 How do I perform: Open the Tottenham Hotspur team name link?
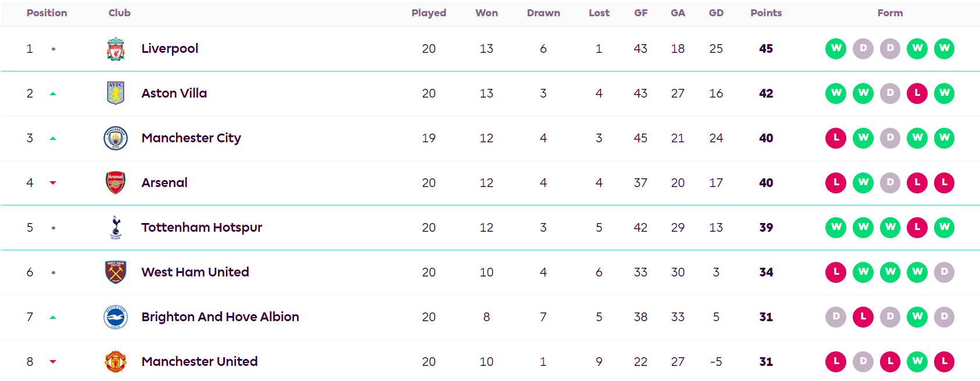click(x=202, y=227)
